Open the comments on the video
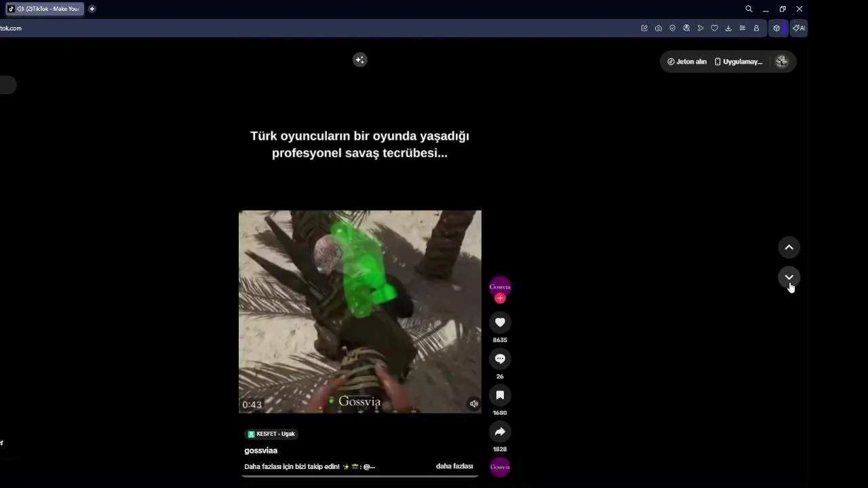Image resolution: width=868 pixels, height=488 pixels. point(500,359)
